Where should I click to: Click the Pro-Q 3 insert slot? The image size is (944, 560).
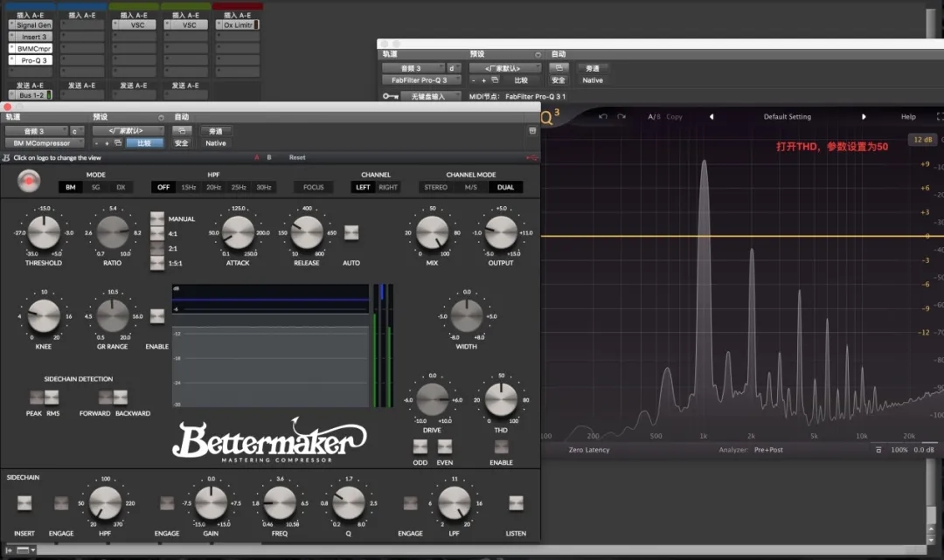pyautogui.click(x=34, y=60)
